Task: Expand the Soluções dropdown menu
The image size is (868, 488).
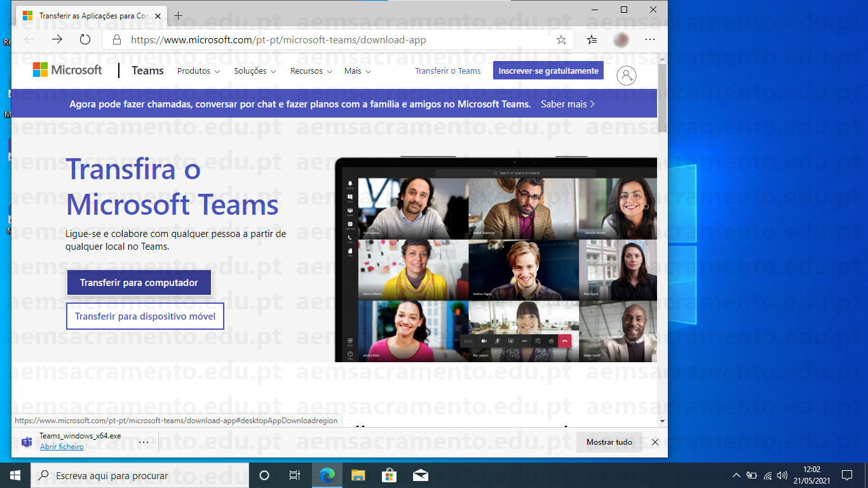Action: [x=255, y=71]
